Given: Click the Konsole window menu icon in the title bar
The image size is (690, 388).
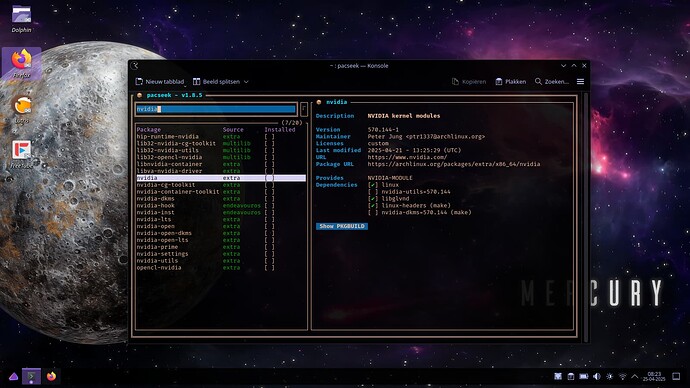Looking at the screenshot, I should pos(135,66).
